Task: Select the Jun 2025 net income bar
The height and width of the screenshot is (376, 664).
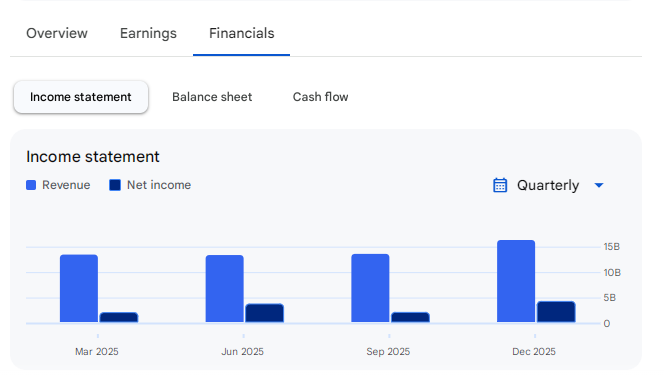Action: tap(265, 313)
